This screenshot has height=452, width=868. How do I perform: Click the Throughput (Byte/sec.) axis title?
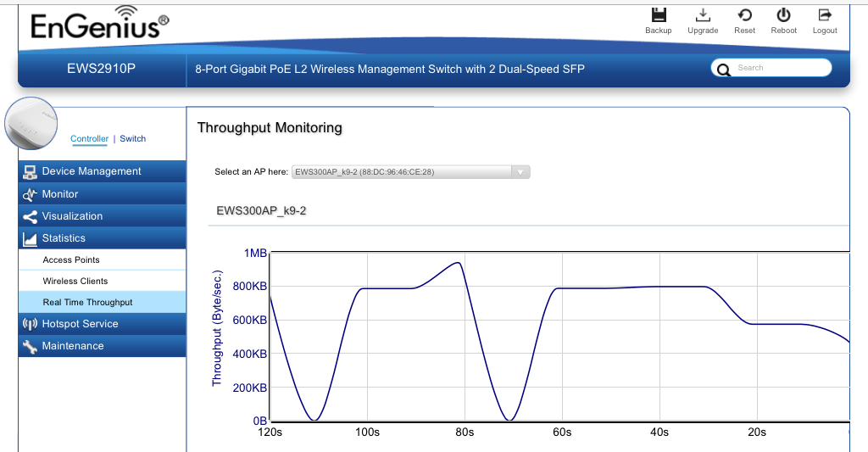217,328
